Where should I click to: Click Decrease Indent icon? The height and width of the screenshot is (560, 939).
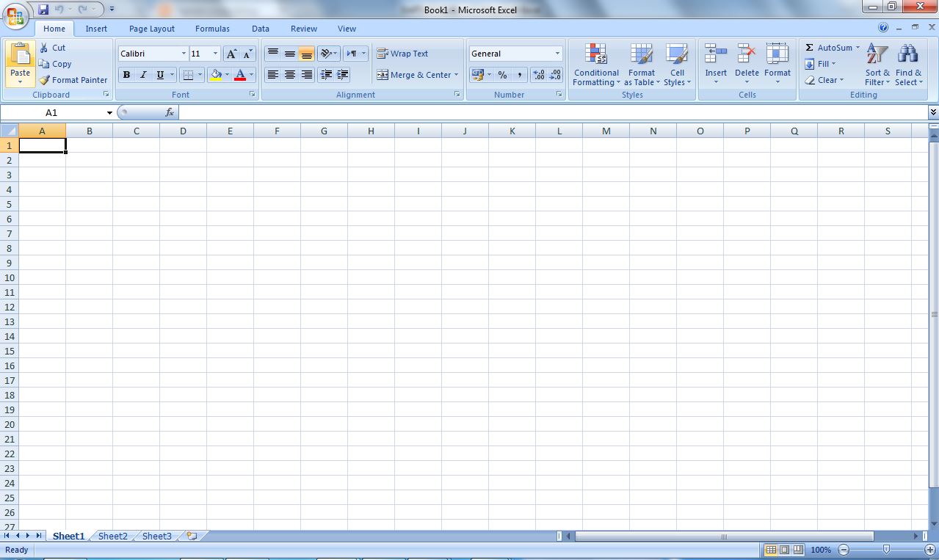tap(326, 75)
